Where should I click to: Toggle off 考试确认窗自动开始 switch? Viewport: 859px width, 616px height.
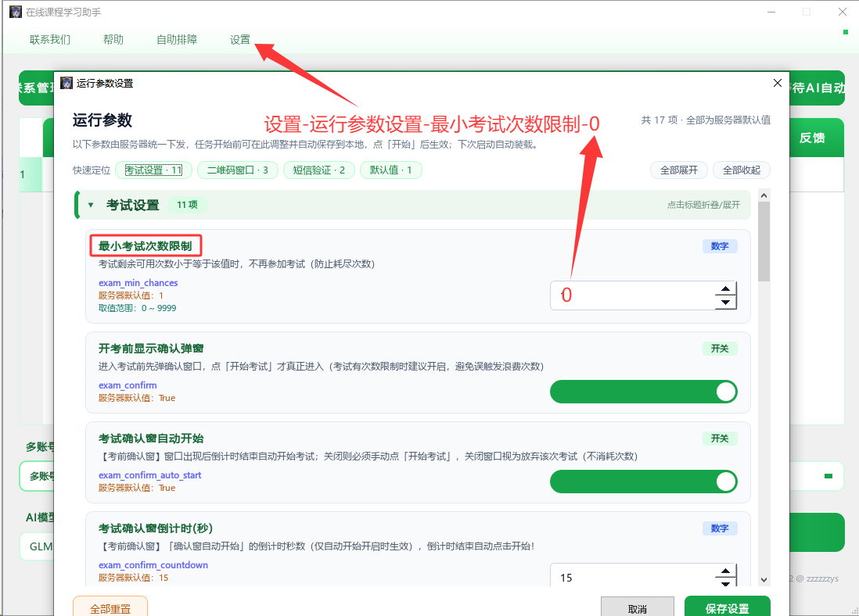(643, 482)
